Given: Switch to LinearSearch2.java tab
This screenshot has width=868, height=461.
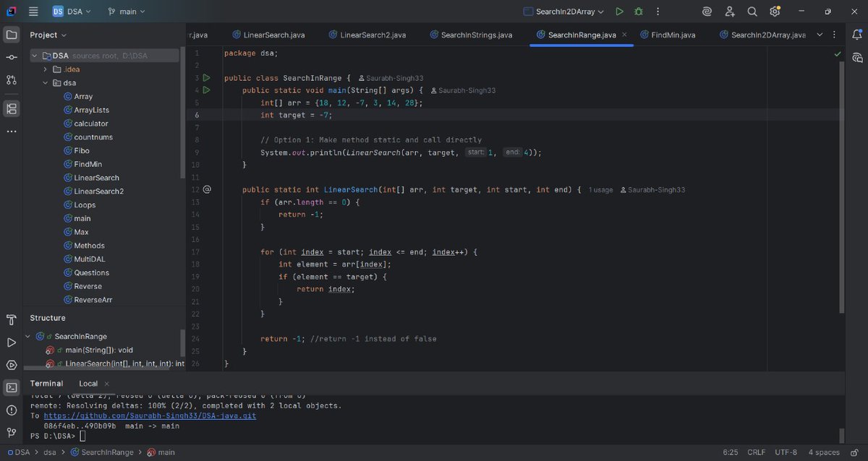Looking at the screenshot, I should coord(367,35).
